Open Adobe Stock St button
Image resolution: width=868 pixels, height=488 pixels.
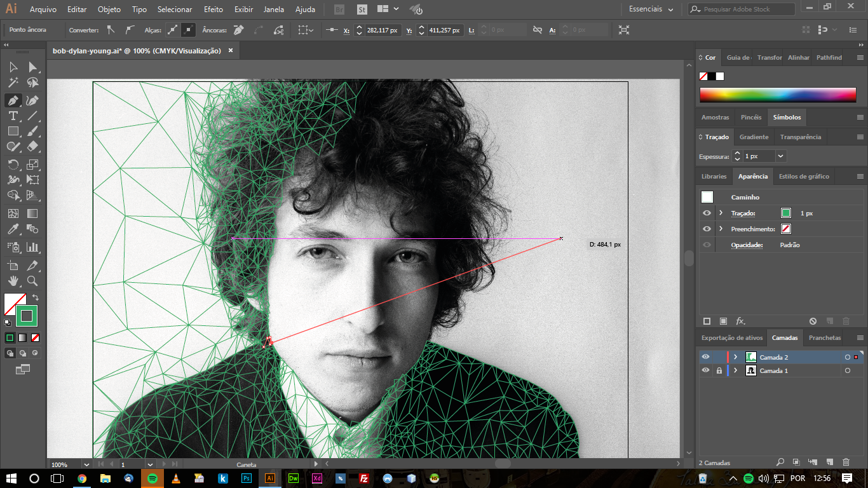coord(362,10)
